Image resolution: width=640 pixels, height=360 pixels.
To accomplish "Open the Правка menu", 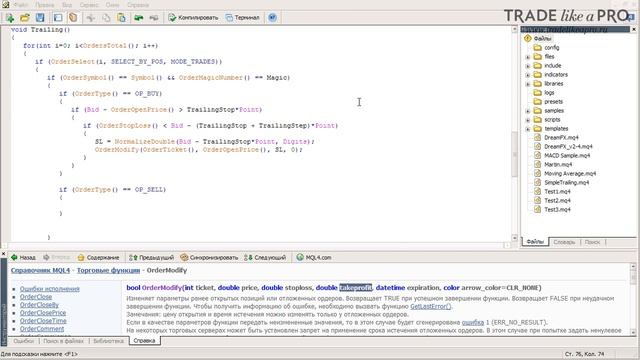I will 44,5.
